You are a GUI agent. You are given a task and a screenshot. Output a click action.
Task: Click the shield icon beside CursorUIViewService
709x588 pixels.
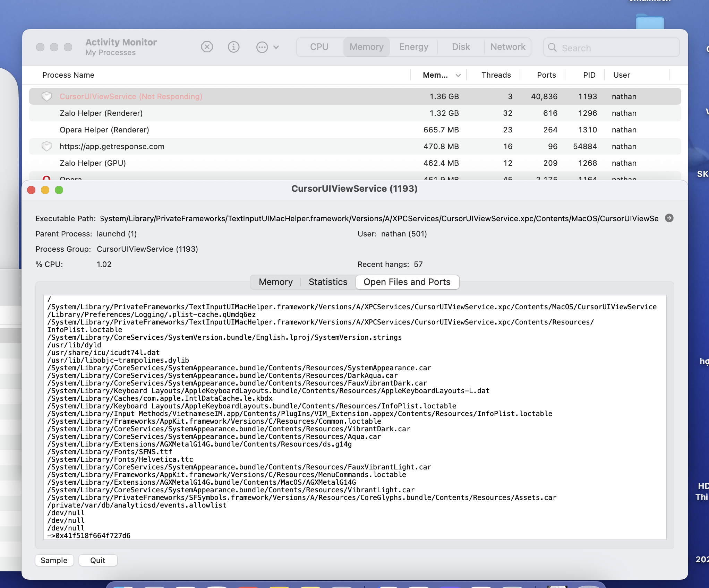pos(46,96)
